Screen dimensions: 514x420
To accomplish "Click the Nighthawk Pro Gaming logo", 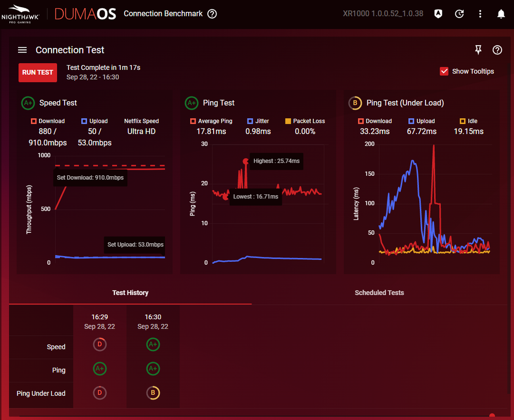I will pyautogui.click(x=20, y=14).
